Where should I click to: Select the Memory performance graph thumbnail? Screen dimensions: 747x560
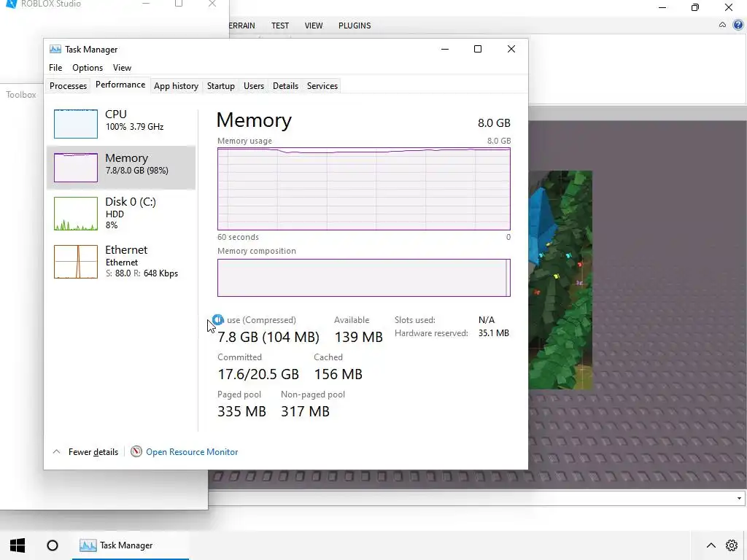coord(76,168)
